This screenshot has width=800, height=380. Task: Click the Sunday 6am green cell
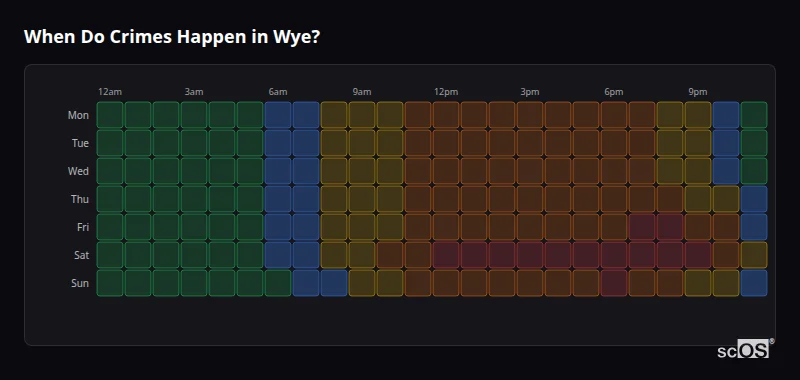click(x=278, y=283)
